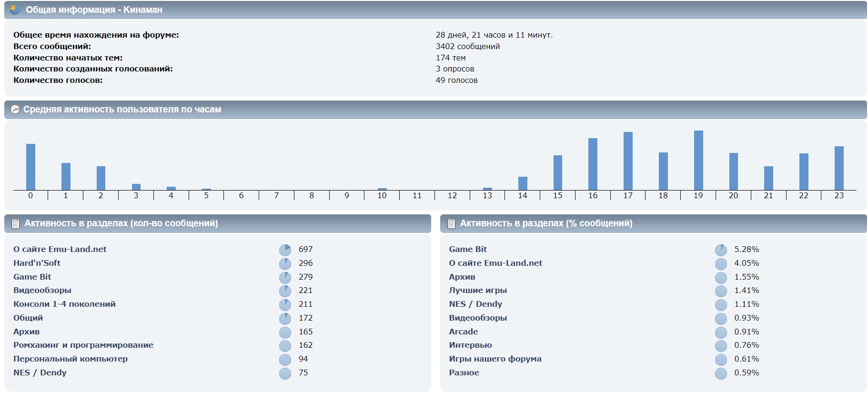Open the Интервью section link
Screen dimensions: 868x393
pos(470,345)
